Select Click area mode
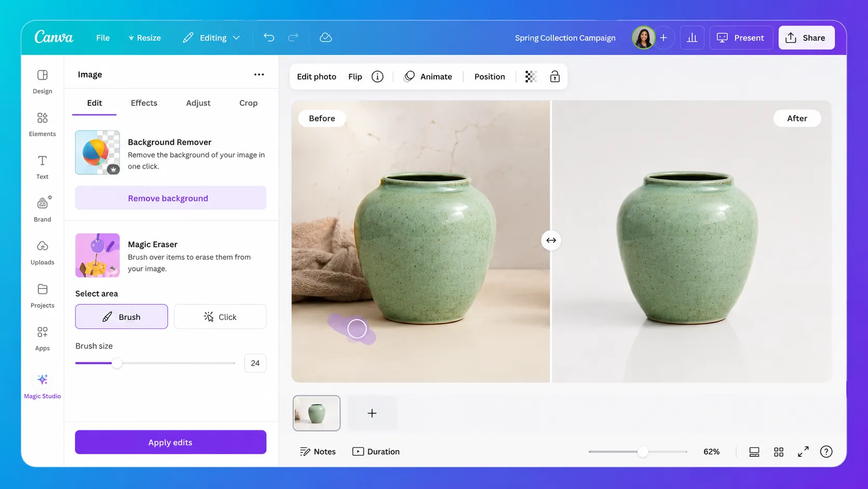 [x=220, y=316]
